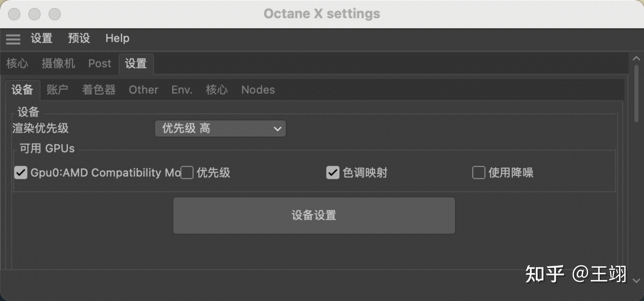Click the scrollbar up arrow
The height and width of the screenshot is (301, 644).
[x=637, y=58]
